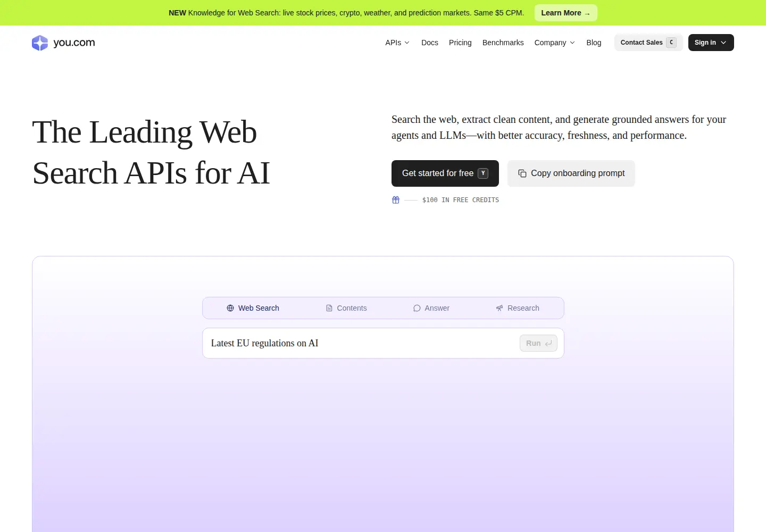Image resolution: width=766 pixels, height=532 pixels.
Task: Click the document icon on Contents tab
Action: [x=329, y=308]
